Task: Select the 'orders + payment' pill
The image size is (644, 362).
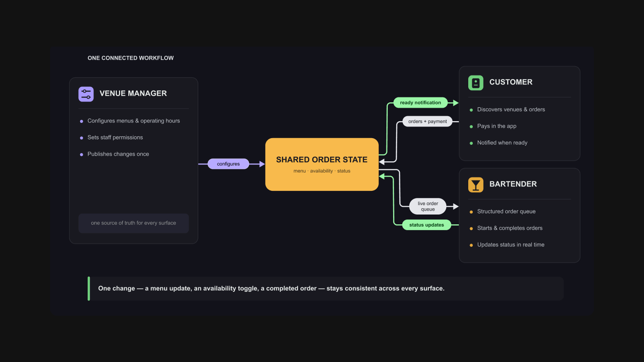Action: [x=428, y=121]
